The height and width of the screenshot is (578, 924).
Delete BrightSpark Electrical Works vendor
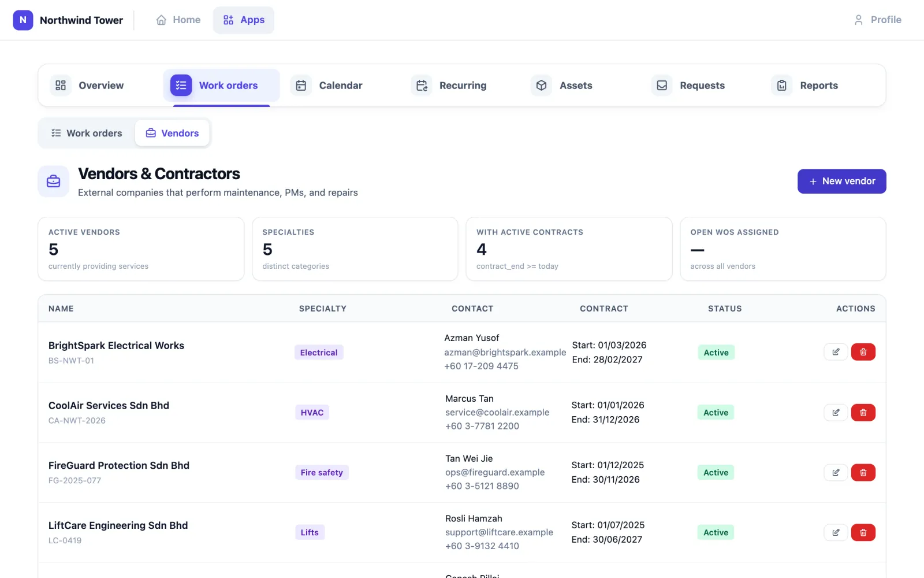point(863,352)
